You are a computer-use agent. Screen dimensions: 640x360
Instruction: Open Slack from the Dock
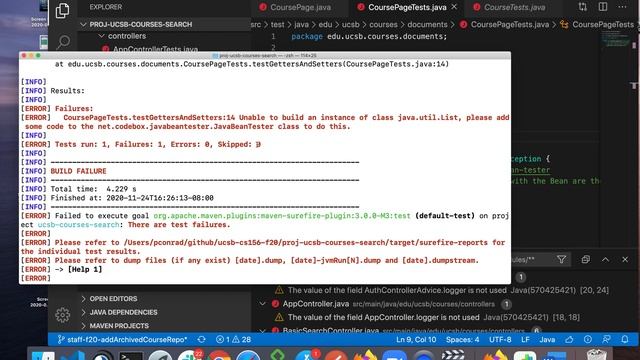[x=190, y=356]
